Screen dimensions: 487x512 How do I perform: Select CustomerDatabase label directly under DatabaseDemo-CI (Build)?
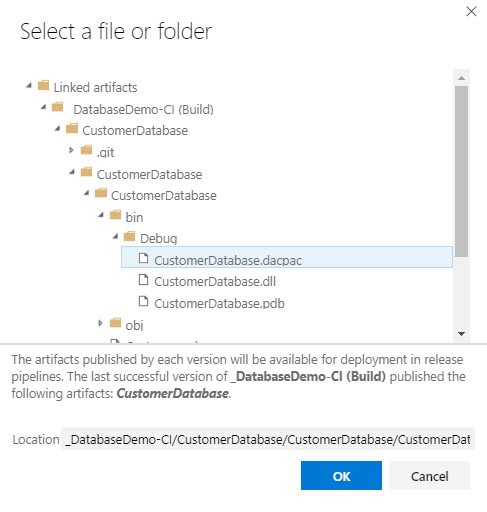click(135, 131)
